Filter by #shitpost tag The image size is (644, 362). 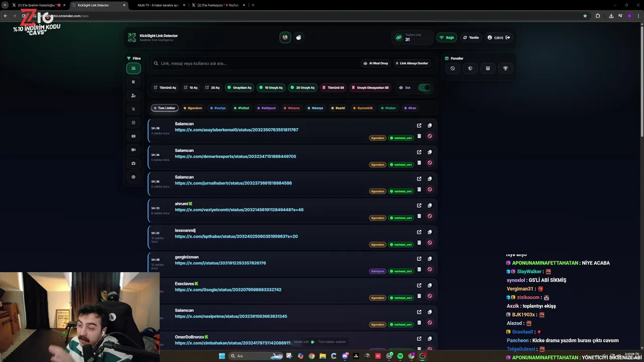pyautogui.click(x=267, y=108)
